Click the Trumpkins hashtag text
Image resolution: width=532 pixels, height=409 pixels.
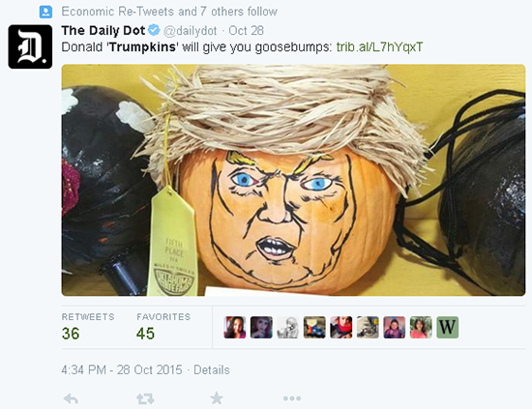pyautogui.click(x=142, y=46)
